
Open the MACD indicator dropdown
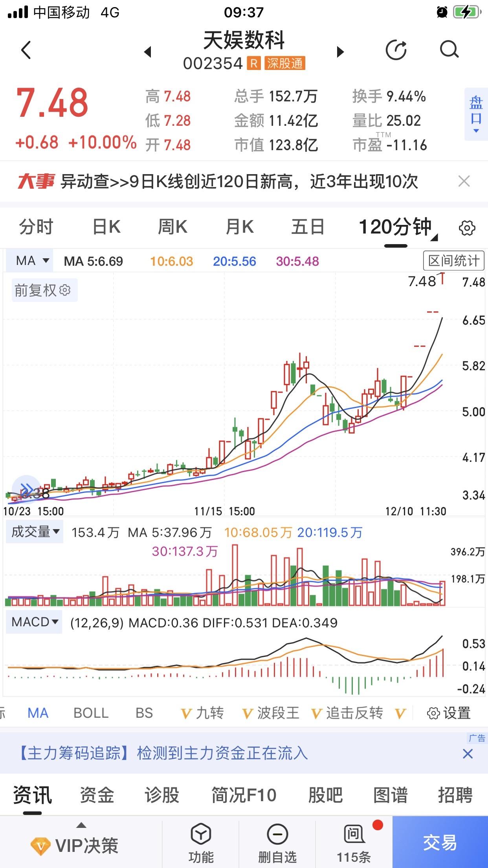34,622
